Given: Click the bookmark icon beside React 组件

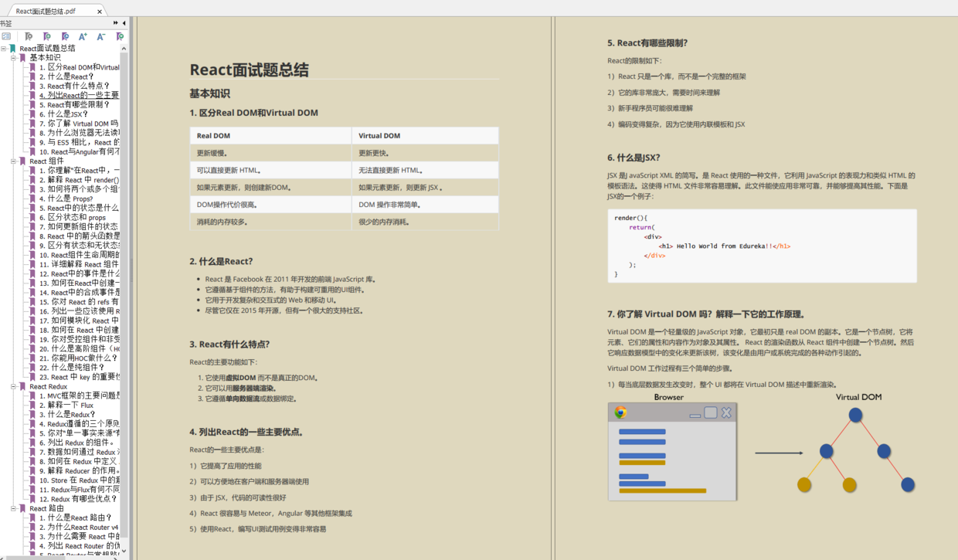Looking at the screenshot, I should click(23, 161).
